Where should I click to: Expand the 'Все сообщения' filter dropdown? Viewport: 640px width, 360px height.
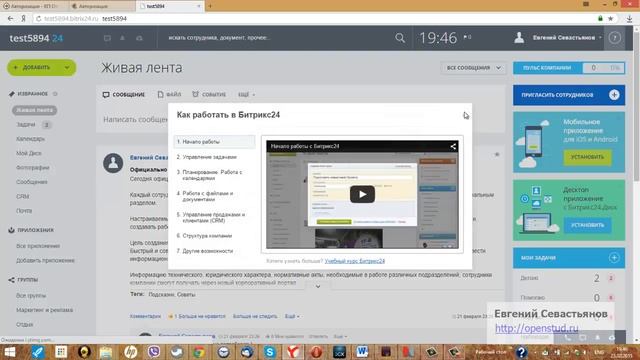click(473, 68)
